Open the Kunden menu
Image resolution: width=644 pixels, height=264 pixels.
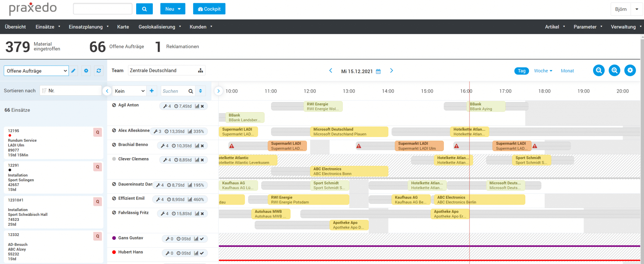coord(201,27)
